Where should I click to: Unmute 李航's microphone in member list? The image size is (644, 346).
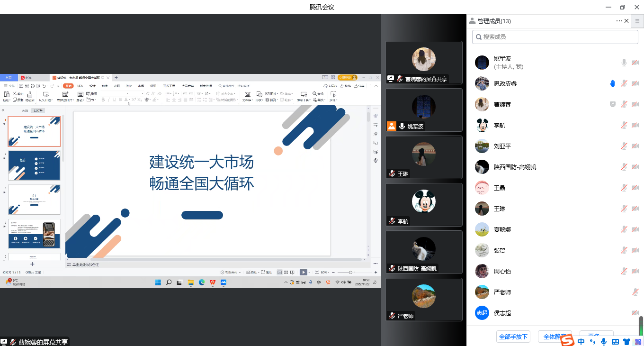point(624,125)
